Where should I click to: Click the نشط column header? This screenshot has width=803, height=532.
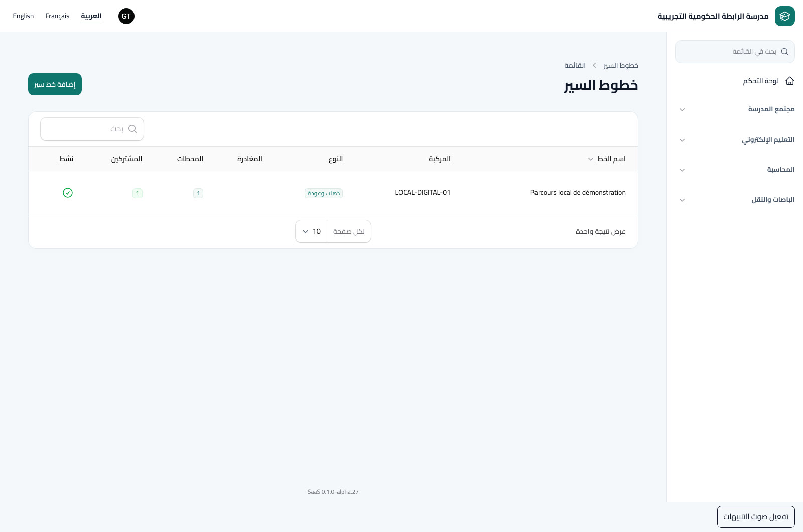66,159
